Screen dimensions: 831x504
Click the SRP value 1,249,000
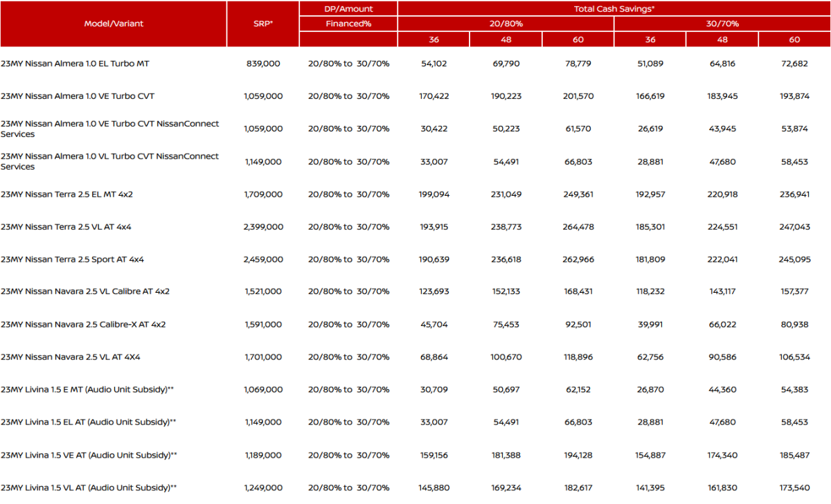coord(263,487)
